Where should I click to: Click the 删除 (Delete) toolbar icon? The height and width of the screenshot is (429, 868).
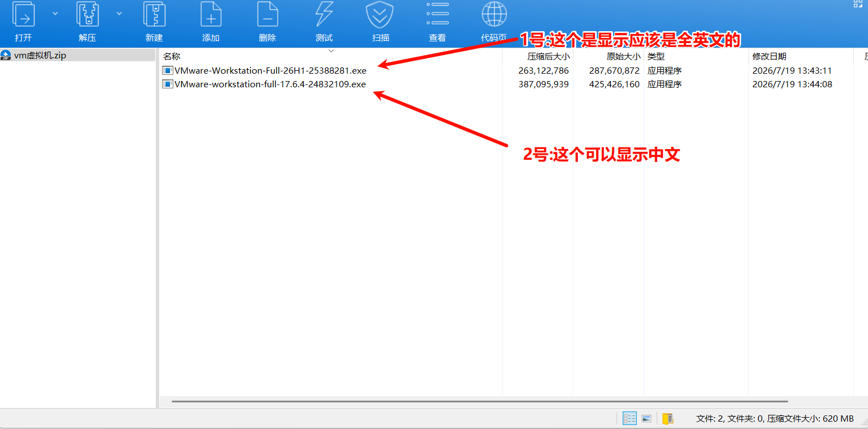click(x=267, y=15)
